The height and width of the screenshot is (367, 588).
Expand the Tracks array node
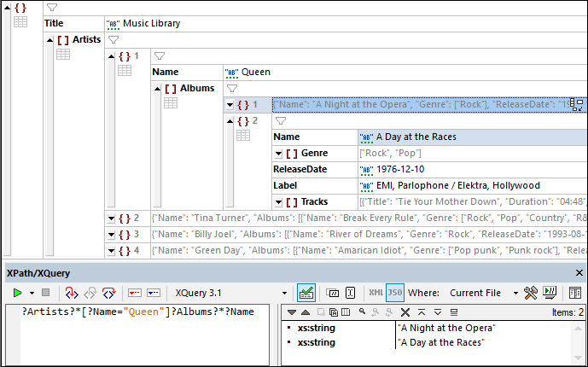pos(279,201)
